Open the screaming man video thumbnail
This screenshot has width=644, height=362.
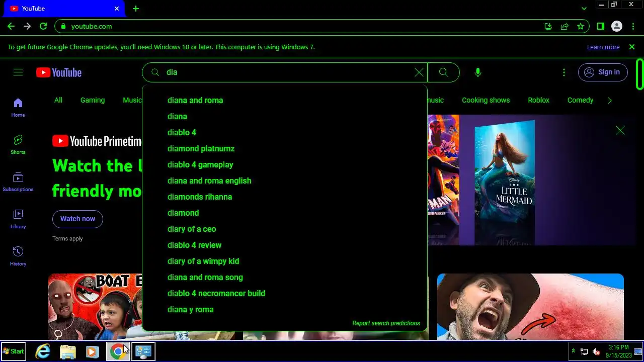(530, 307)
